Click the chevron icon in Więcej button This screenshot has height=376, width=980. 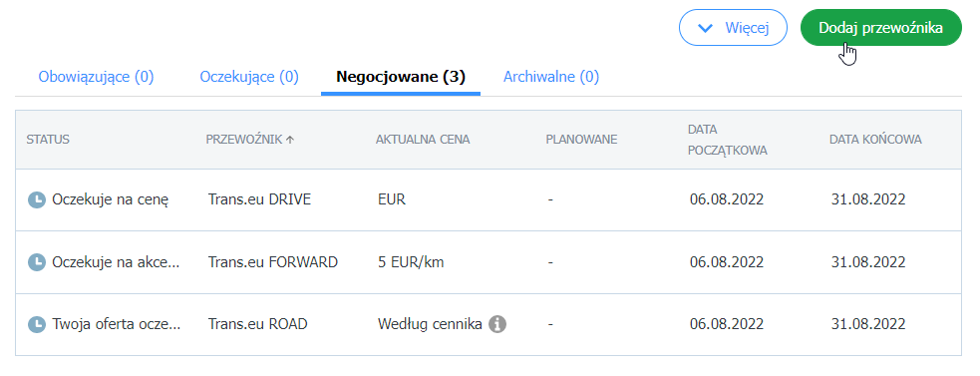tap(706, 28)
